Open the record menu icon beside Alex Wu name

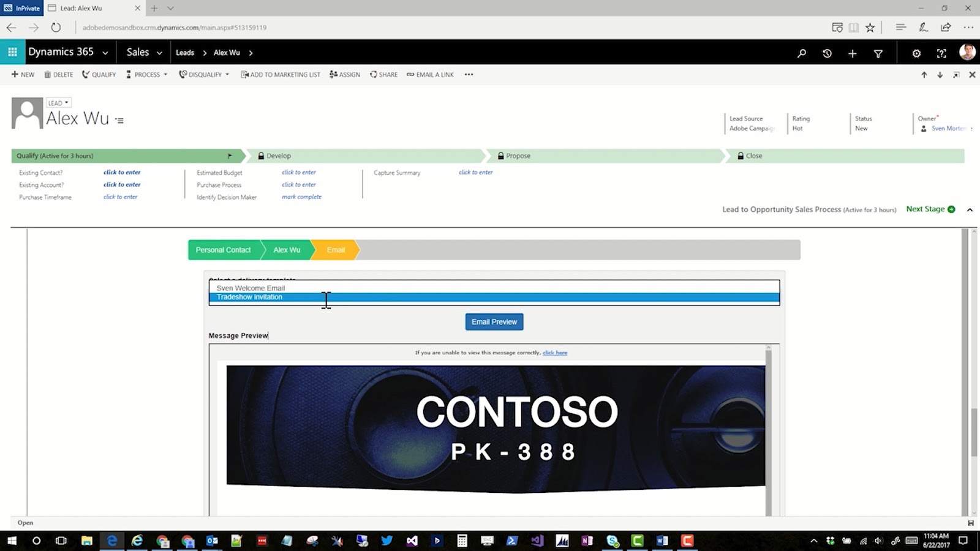(119, 121)
